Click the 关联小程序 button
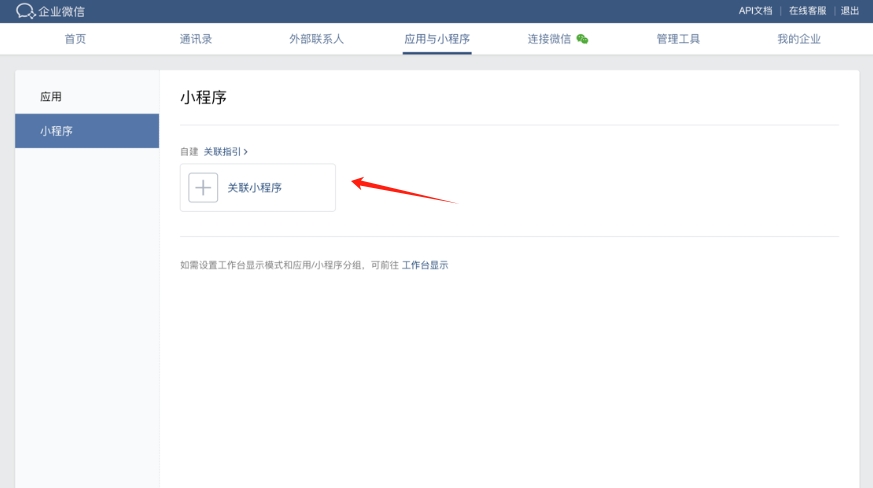The width and height of the screenshot is (873, 488). [258, 188]
